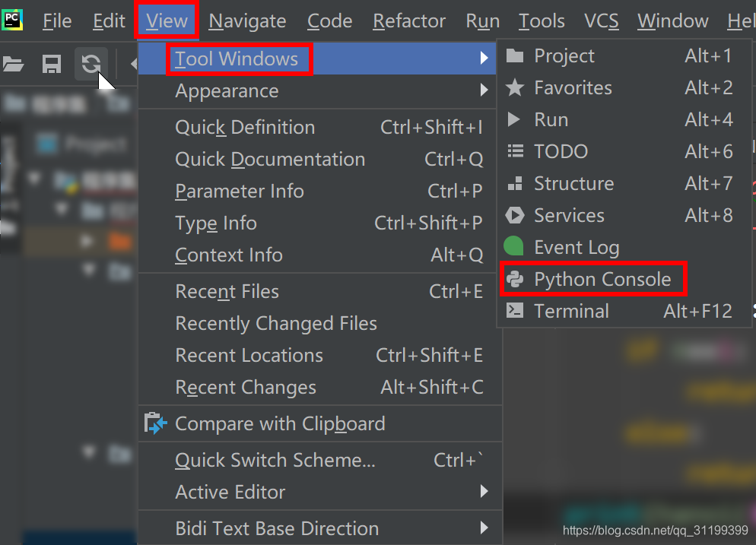This screenshot has height=545, width=756.
Task: Open the Refactor menu
Action: click(409, 21)
